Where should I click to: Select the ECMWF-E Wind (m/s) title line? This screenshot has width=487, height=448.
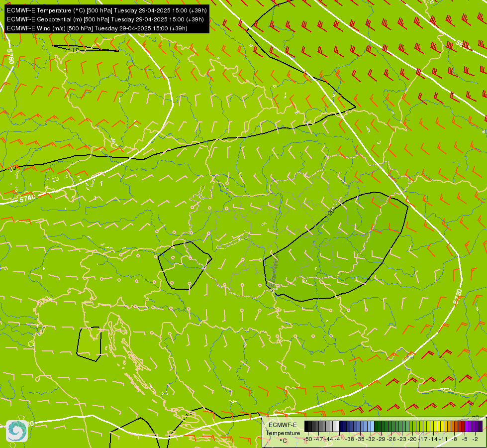click(x=97, y=28)
